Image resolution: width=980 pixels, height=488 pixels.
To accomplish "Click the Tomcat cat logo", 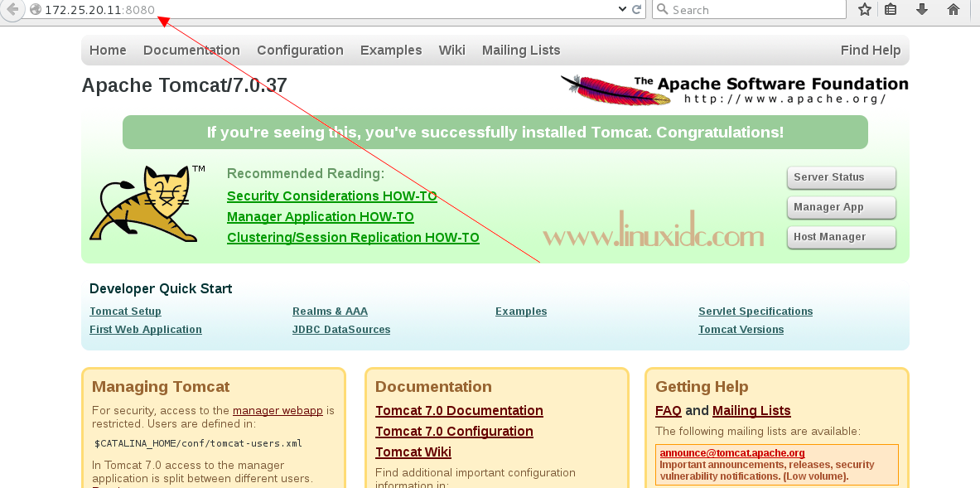I will pos(150,203).
